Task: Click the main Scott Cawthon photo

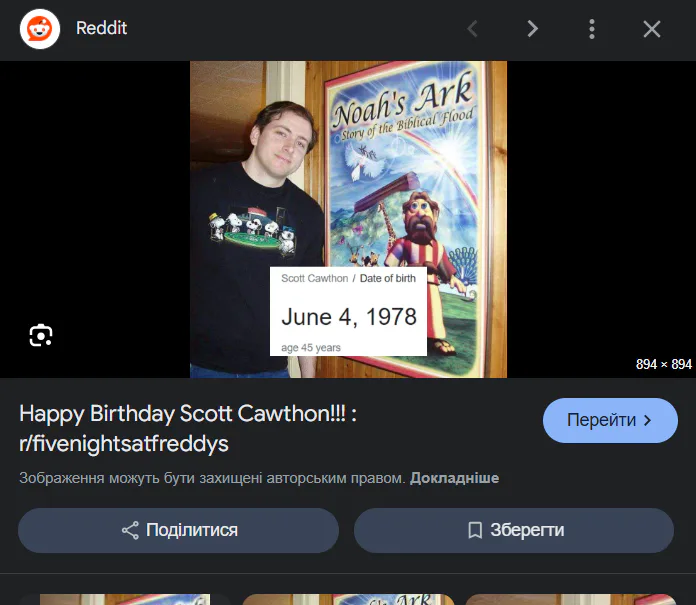Action: pos(348,219)
